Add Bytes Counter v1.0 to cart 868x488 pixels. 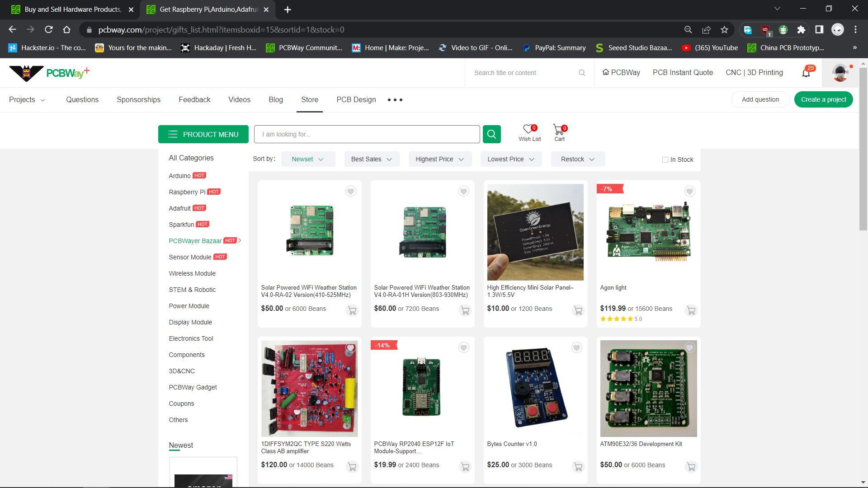coord(578,467)
